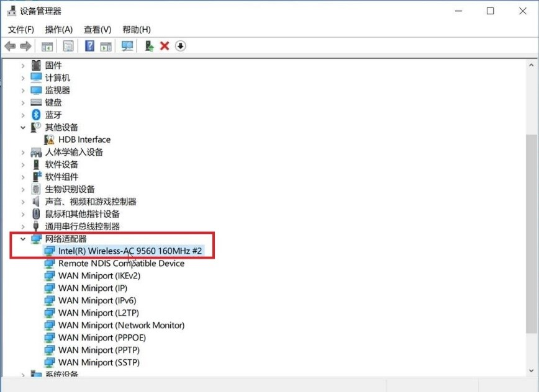Click the vertical scrollbar down arrow
This screenshot has width=539, height=392.
(532, 370)
